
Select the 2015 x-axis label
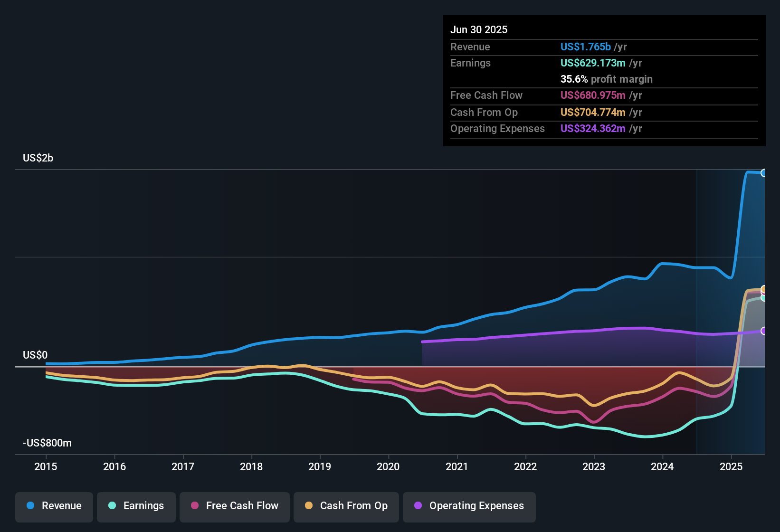pyautogui.click(x=46, y=466)
